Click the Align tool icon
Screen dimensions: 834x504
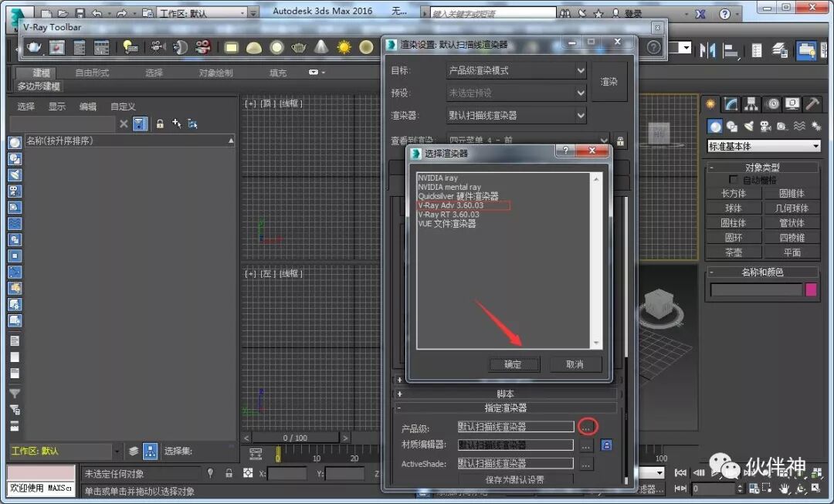click(x=731, y=50)
